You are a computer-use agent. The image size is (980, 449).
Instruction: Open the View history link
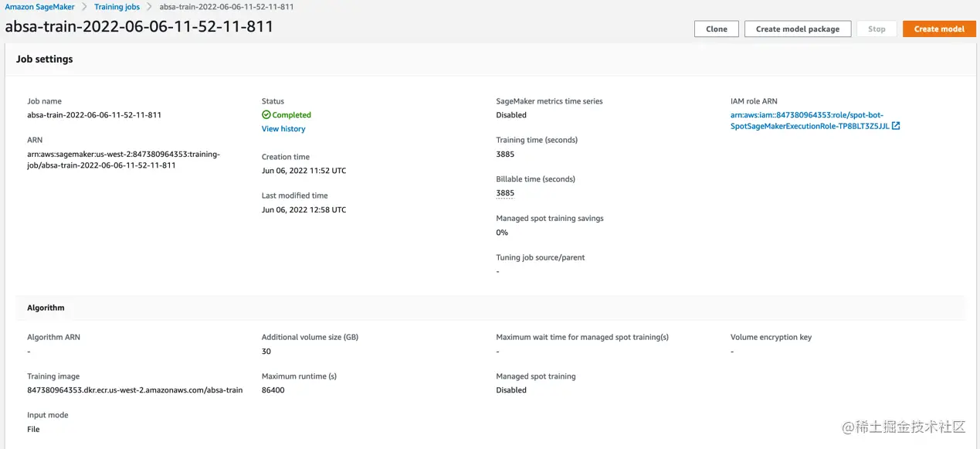283,129
